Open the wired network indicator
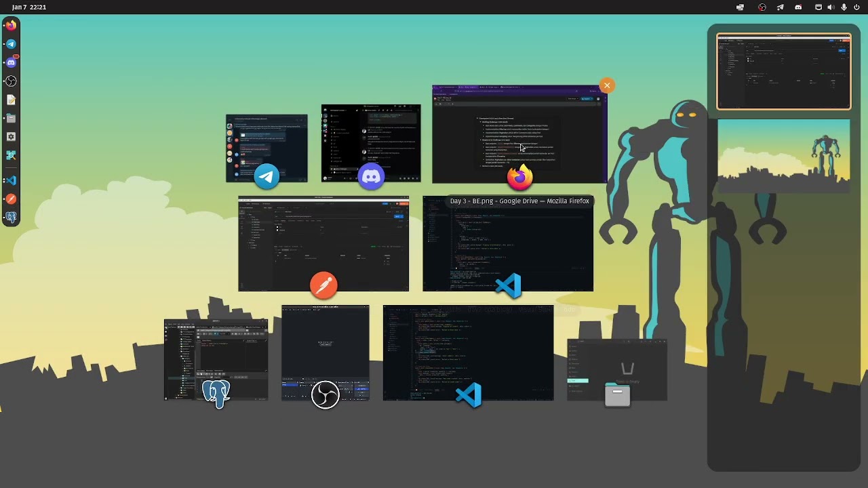 (x=818, y=7)
